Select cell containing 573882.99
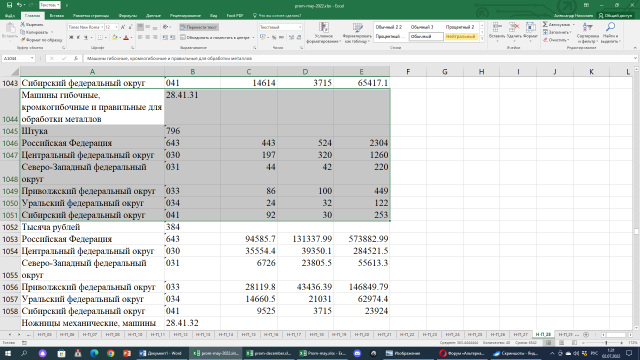 (362, 239)
